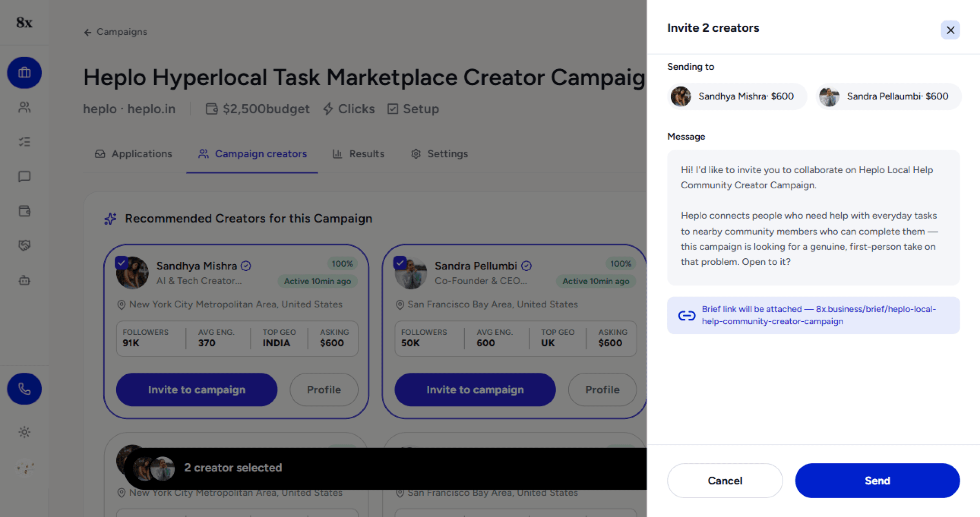Screen dimensions: 980x517
Task: Open the campaigns briefcase icon in sidebar
Action: 24,73
